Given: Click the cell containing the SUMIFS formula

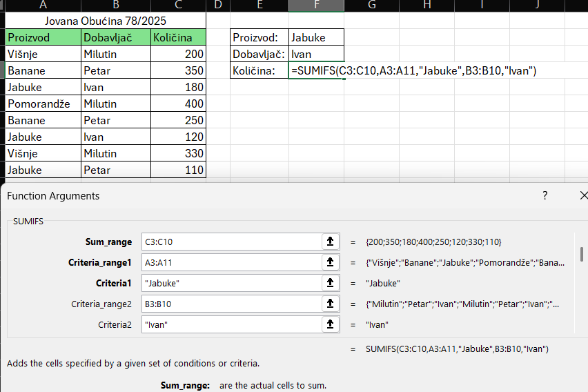Looking at the screenshot, I should [316, 70].
